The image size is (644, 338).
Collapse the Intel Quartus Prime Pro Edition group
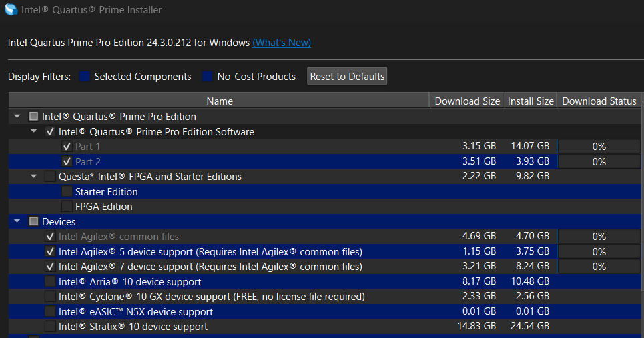tap(17, 117)
